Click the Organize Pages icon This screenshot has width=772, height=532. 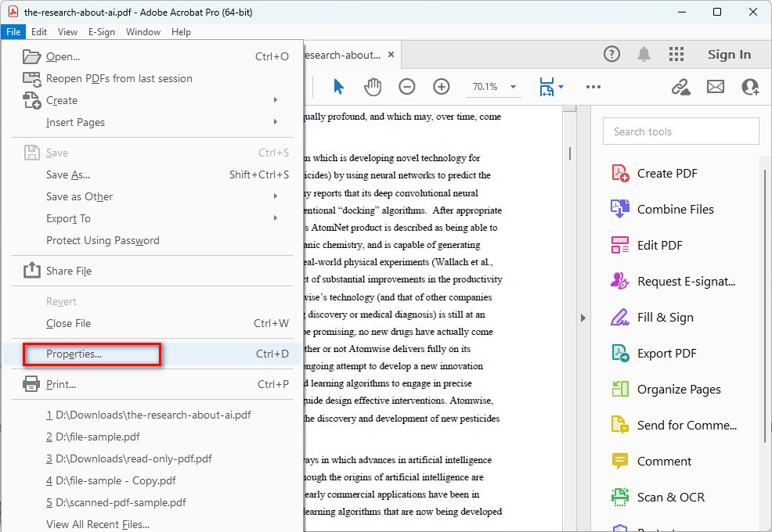[620, 389]
